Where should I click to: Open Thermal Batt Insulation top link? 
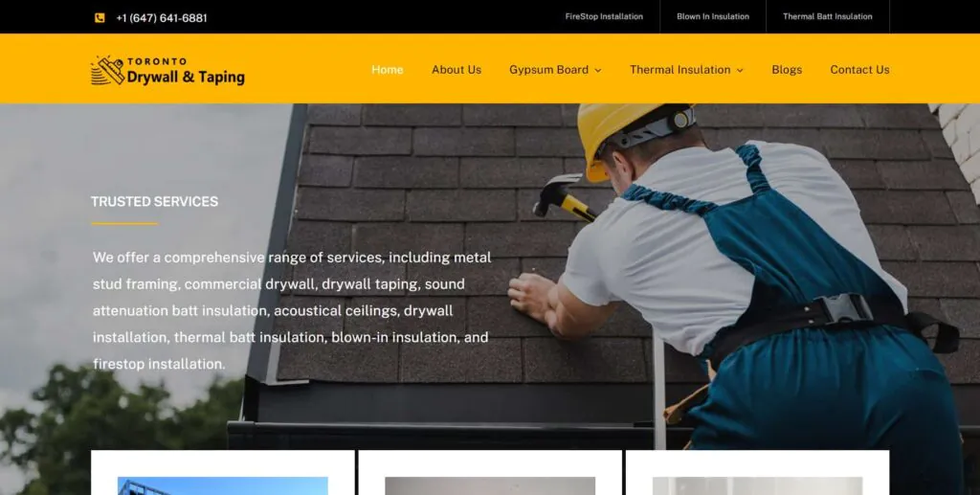click(828, 17)
